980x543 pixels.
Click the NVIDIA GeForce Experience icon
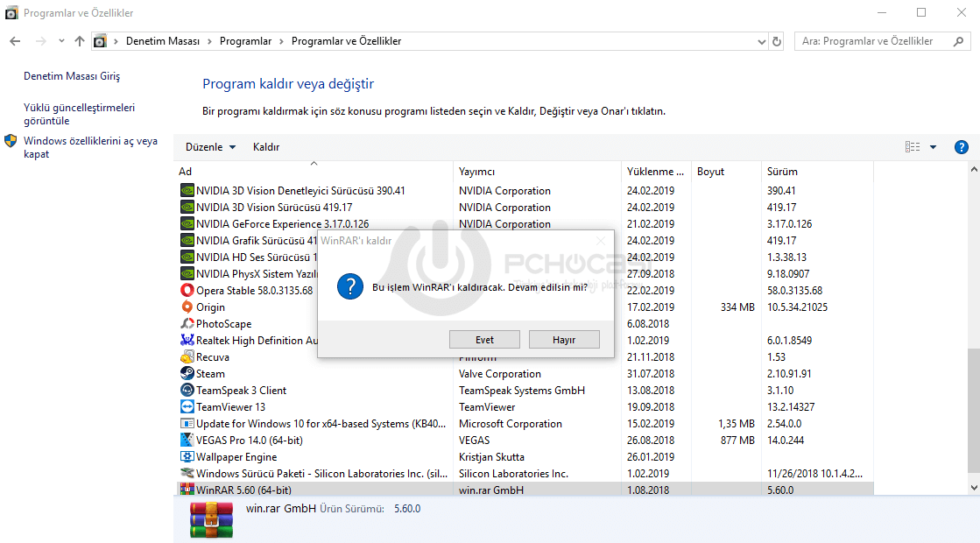pos(187,223)
